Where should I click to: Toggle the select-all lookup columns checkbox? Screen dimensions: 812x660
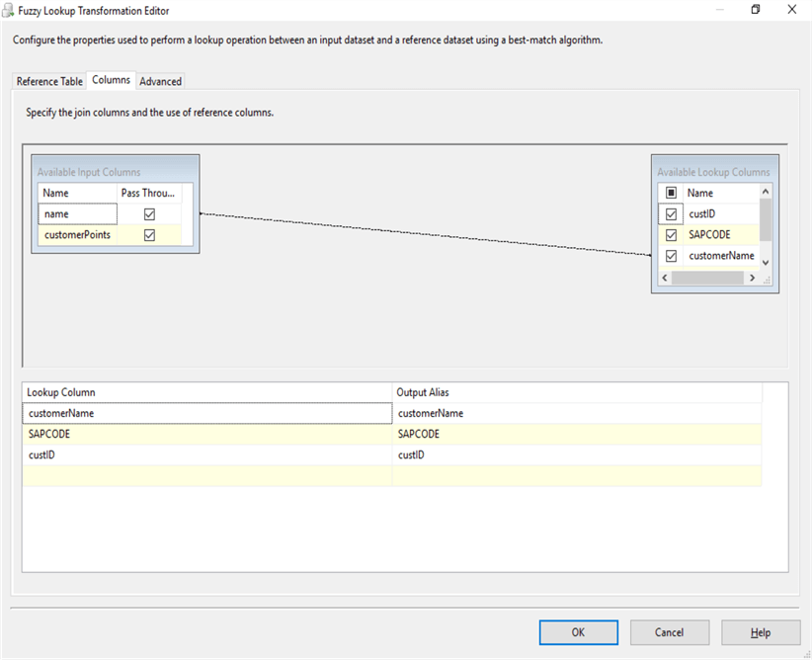[x=672, y=194]
